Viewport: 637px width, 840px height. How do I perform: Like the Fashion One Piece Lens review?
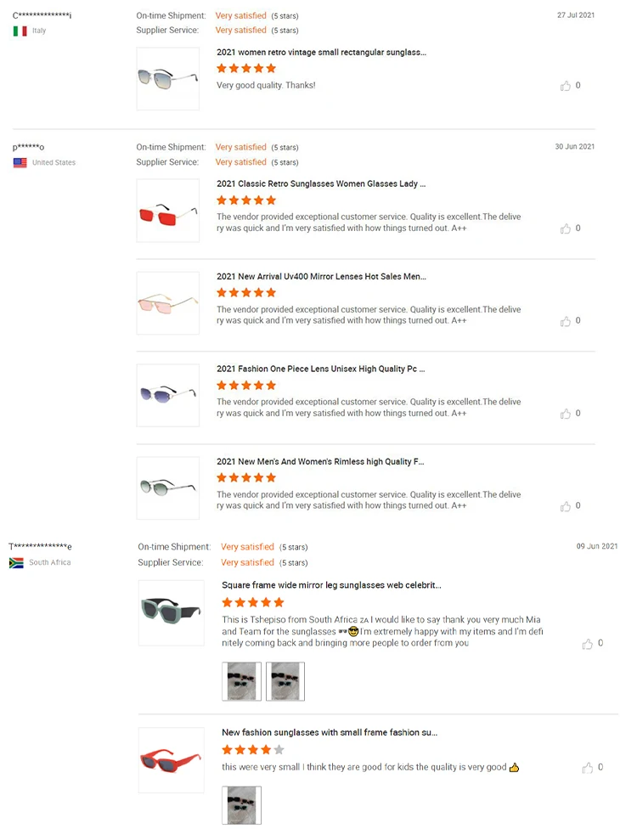coord(566,414)
